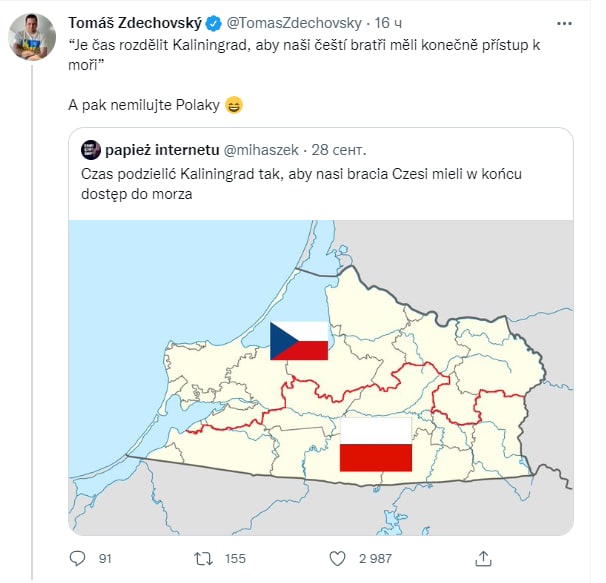606x583 pixels.
Task: Open the quoted tweet Polish text
Action: [301, 184]
